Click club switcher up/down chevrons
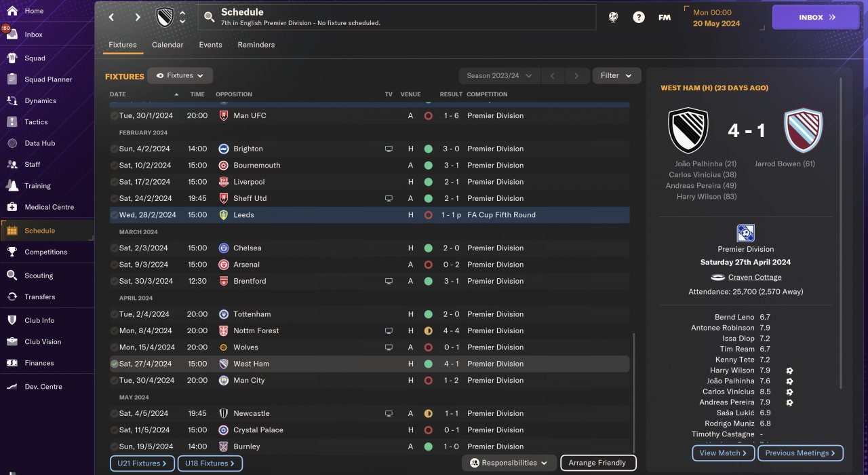 tap(182, 17)
